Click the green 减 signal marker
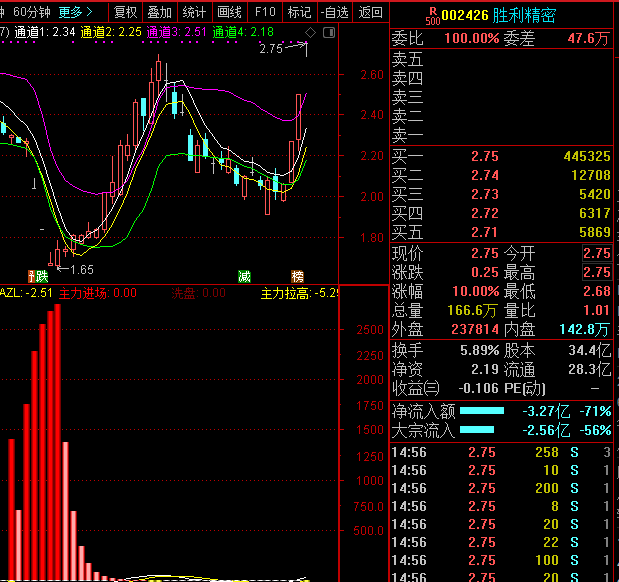Viewport: 619px width, 582px height. (244, 276)
